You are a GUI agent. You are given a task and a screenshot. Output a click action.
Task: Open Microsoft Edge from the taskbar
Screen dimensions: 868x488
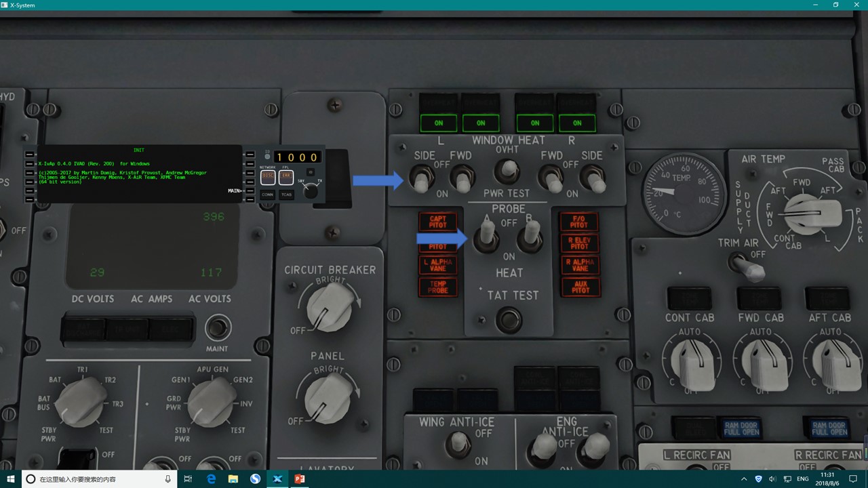(x=211, y=479)
